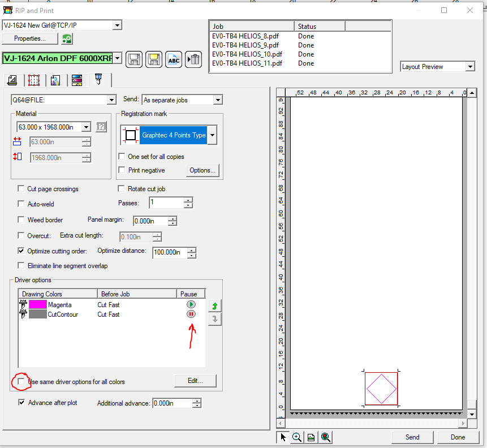This screenshot has height=448, width=487.
Task: Click the ABC rename preset icon
Action: click(174, 59)
